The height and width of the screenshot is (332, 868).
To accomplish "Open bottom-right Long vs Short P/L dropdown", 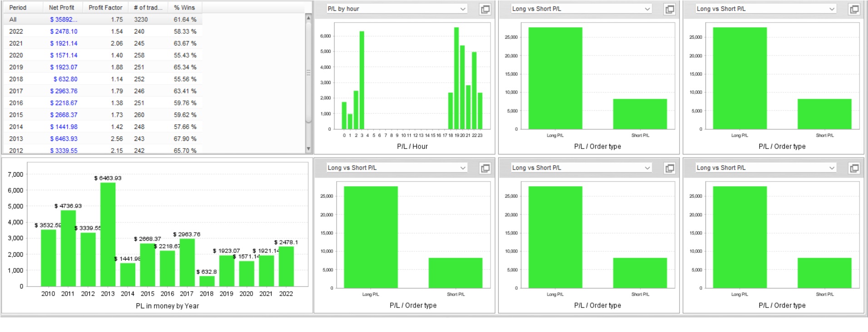I will coord(766,168).
